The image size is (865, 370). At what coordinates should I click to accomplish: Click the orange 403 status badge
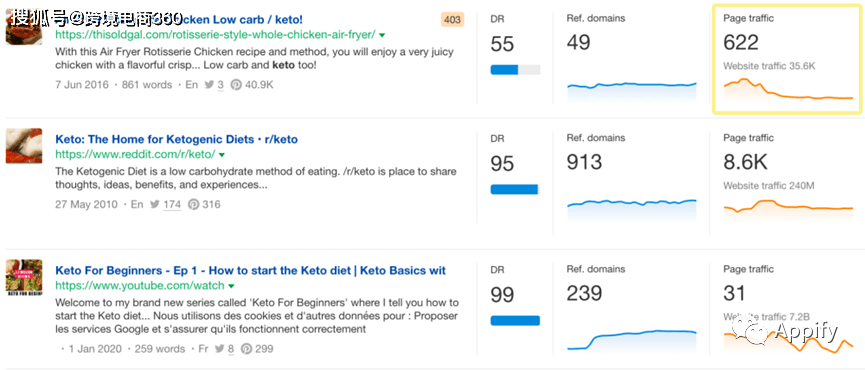(452, 20)
